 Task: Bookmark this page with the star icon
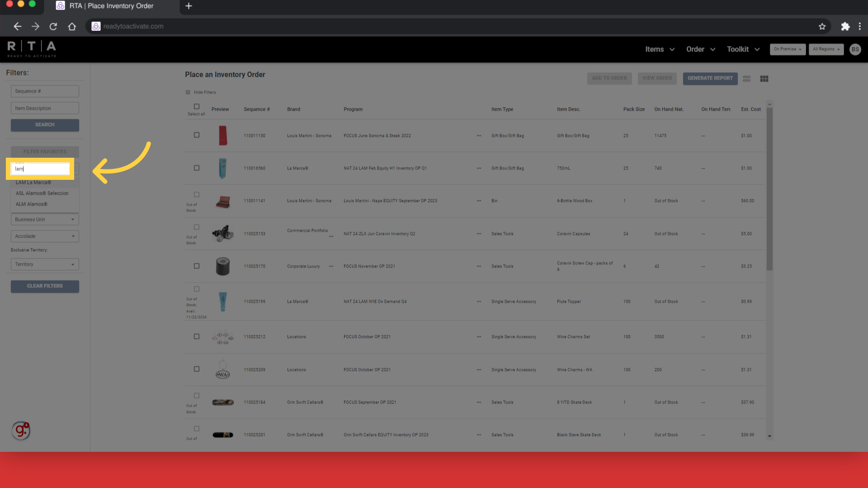822,26
